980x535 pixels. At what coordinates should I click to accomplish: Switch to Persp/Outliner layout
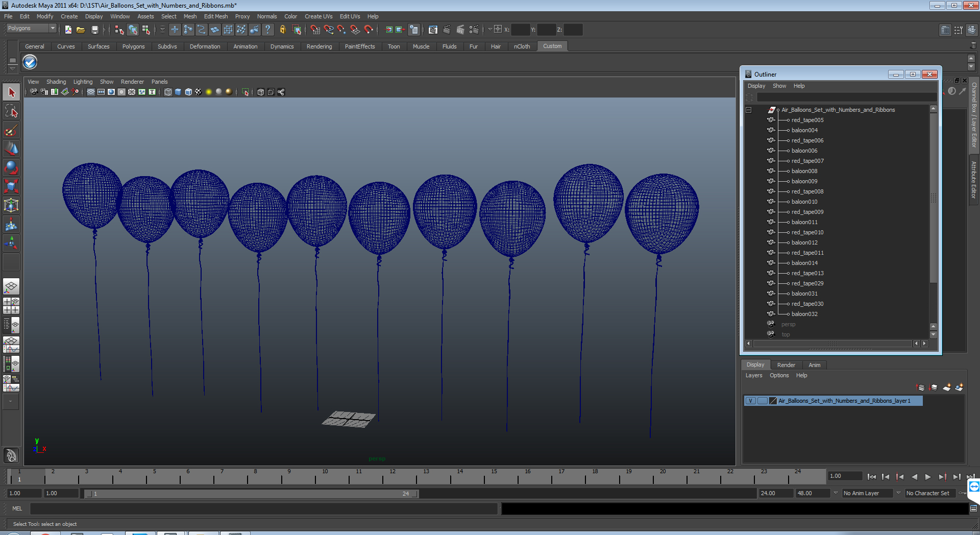tap(11, 325)
